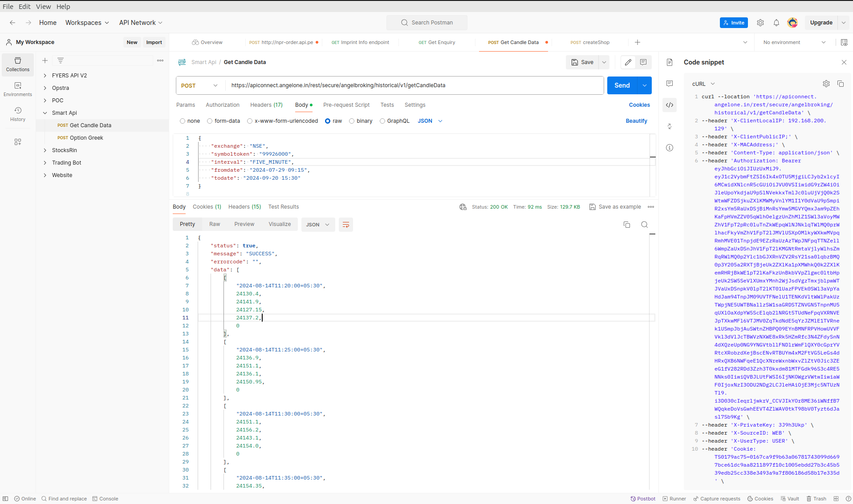
Task: Copy the response body
Action: point(627,225)
